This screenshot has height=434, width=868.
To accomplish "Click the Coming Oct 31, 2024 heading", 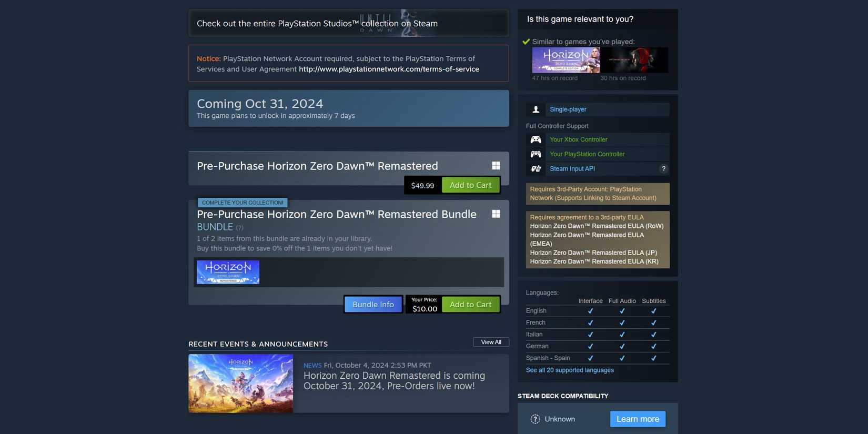I will [x=260, y=104].
